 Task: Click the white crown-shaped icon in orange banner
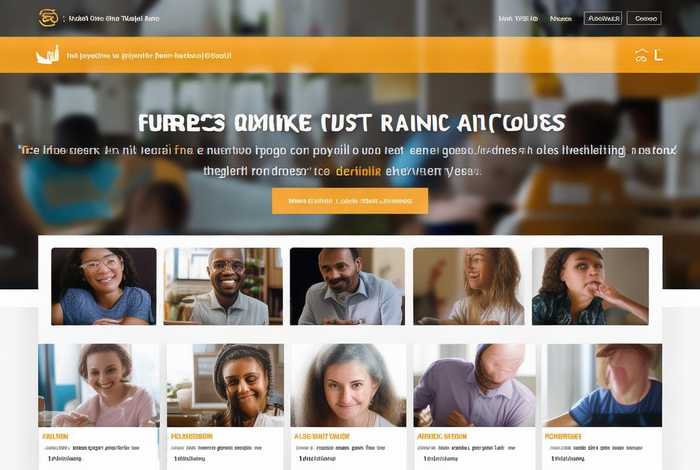click(x=48, y=55)
